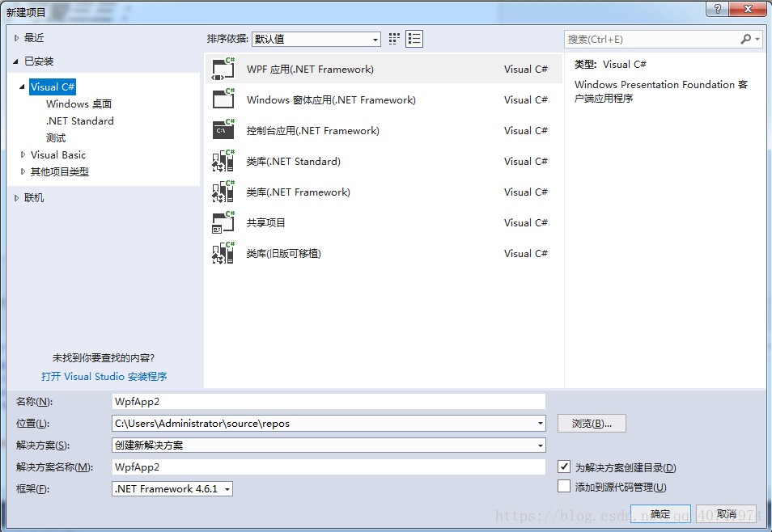Open 打开 Visual Studio 安装程序 link
The width and height of the screenshot is (772, 532).
click(104, 377)
